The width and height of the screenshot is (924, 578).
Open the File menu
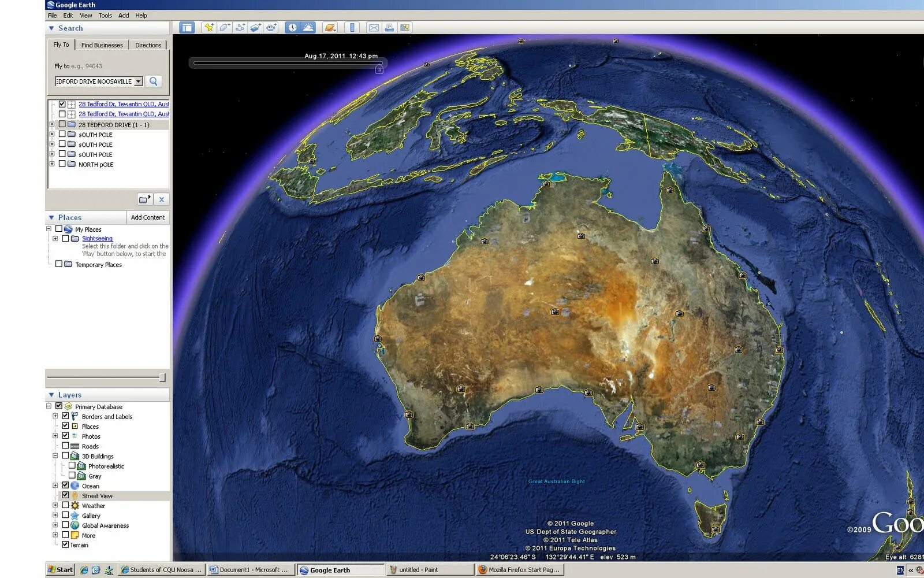[x=53, y=16]
